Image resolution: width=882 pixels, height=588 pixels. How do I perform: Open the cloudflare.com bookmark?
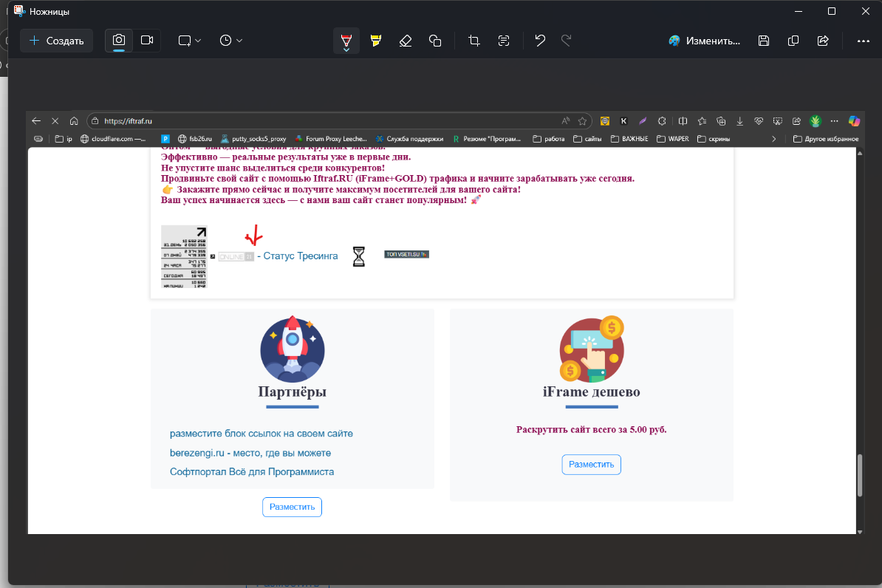pyautogui.click(x=113, y=139)
